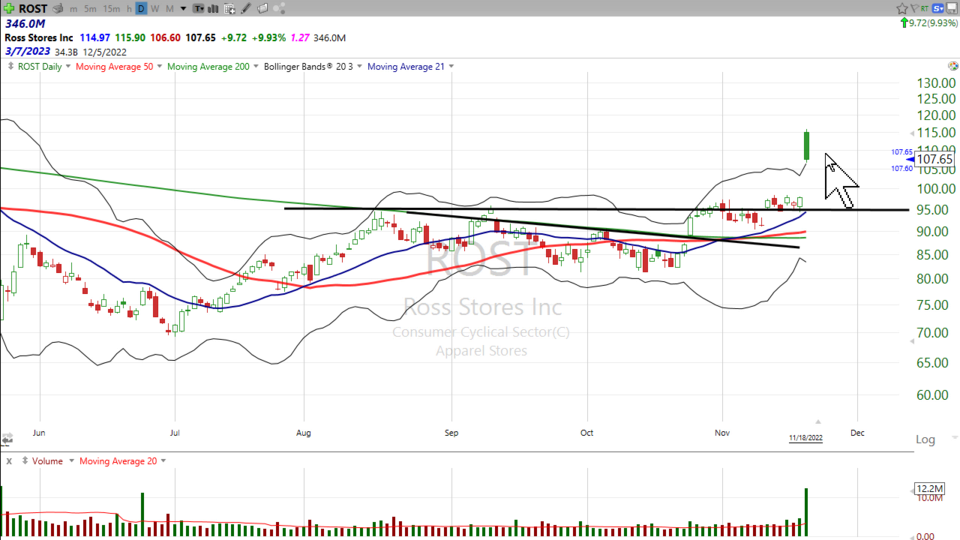
Task: Click the Moving Average 20 volume label
Action: click(x=118, y=460)
